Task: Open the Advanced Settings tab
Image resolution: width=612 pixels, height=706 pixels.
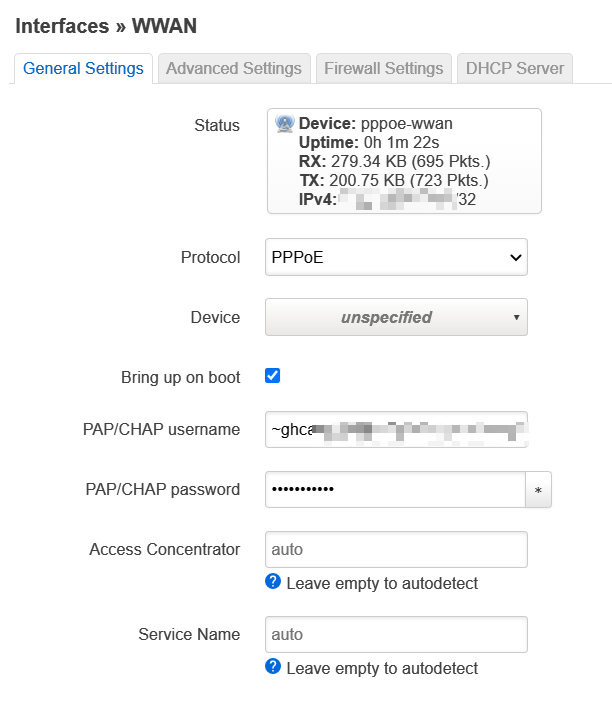Action: click(x=233, y=69)
